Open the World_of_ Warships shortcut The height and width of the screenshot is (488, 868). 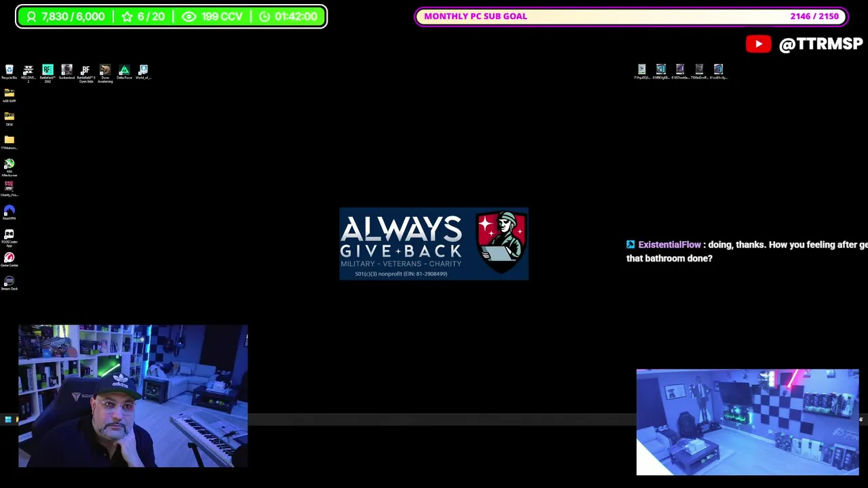tap(143, 72)
